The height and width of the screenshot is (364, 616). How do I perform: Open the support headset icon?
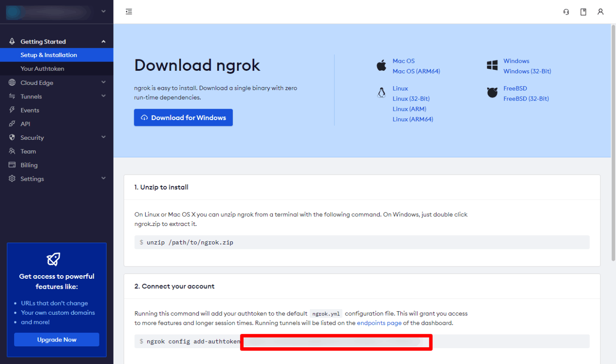click(x=566, y=12)
